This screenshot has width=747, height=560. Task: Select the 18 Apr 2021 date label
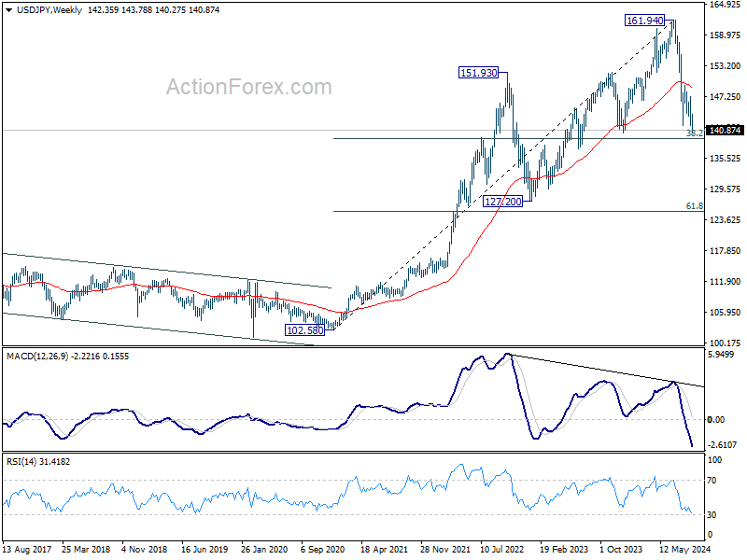[x=384, y=549]
